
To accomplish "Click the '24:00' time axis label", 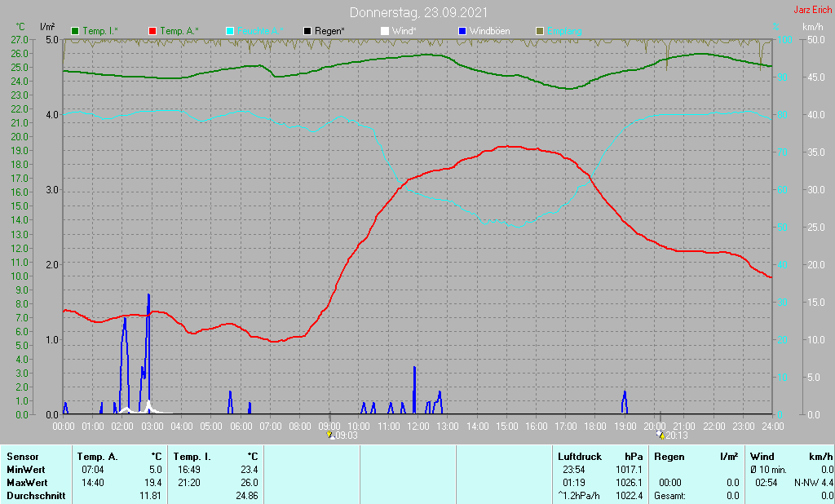I will pos(773,427).
